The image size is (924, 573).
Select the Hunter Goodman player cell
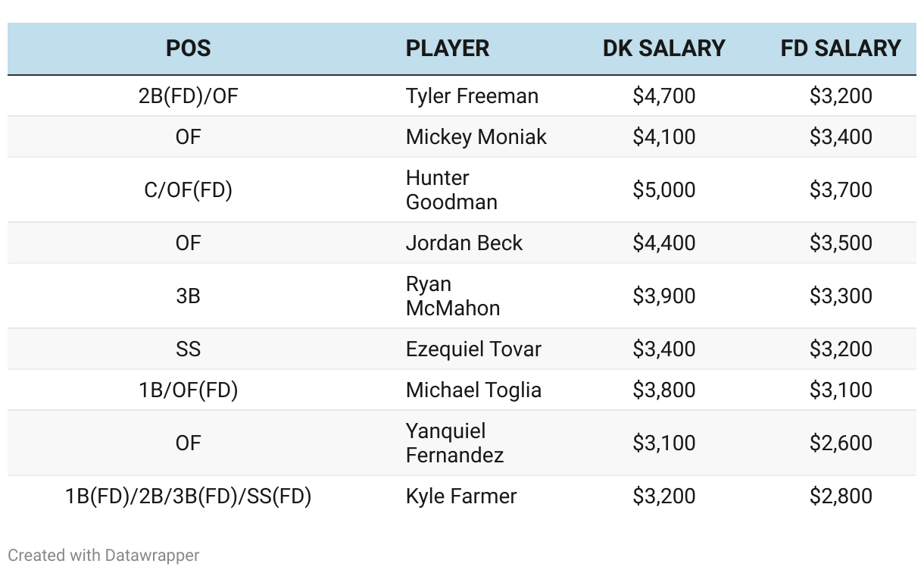coord(451,190)
